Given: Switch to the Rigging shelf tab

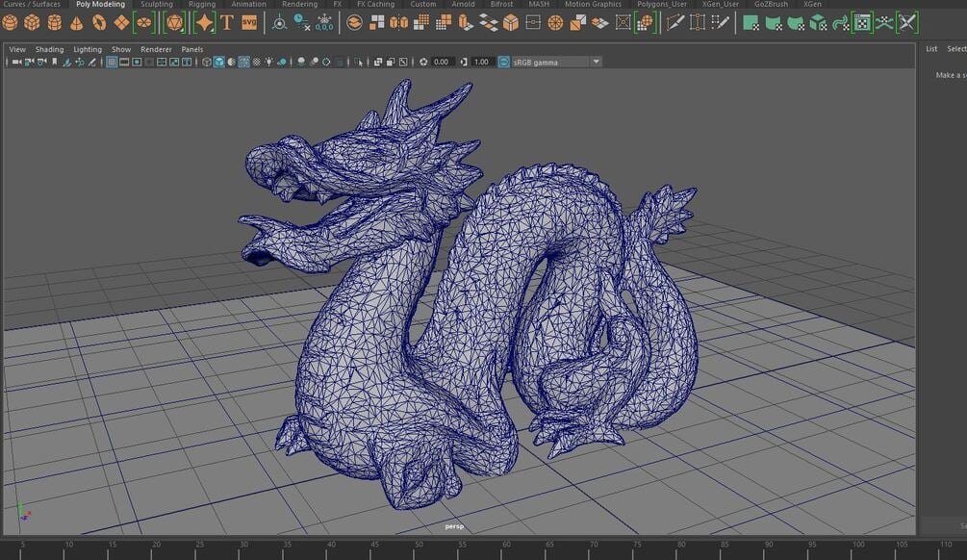Looking at the screenshot, I should coord(202,4).
